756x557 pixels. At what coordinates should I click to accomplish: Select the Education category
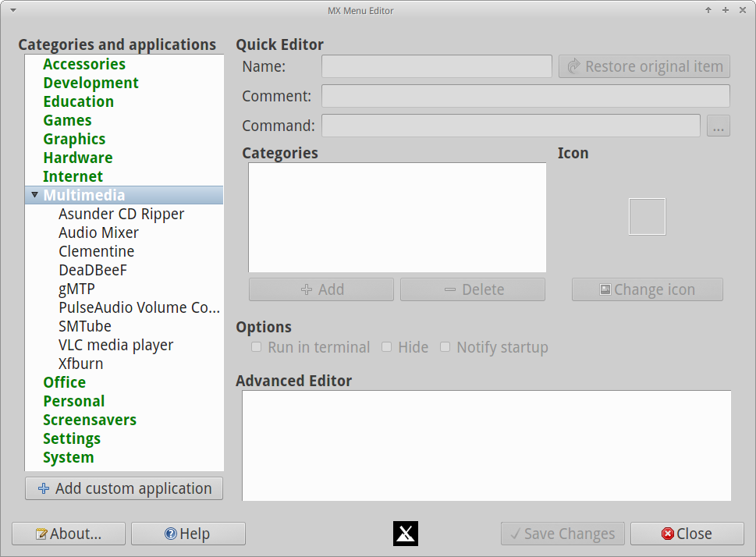[x=79, y=101]
